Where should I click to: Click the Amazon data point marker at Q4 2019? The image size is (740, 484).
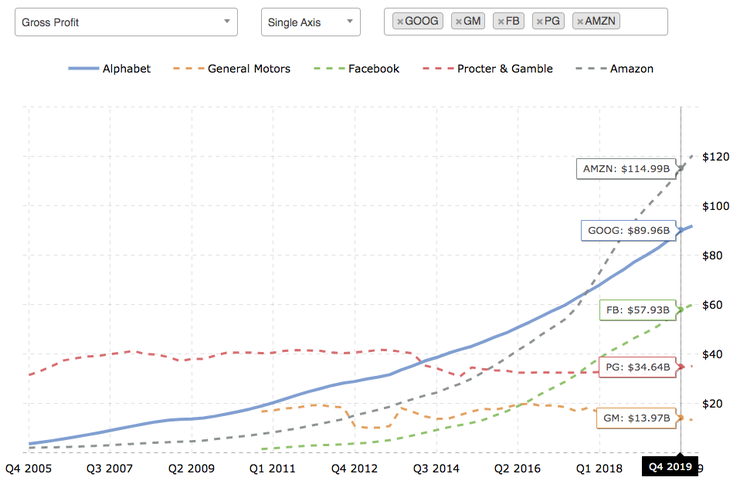[x=681, y=168]
